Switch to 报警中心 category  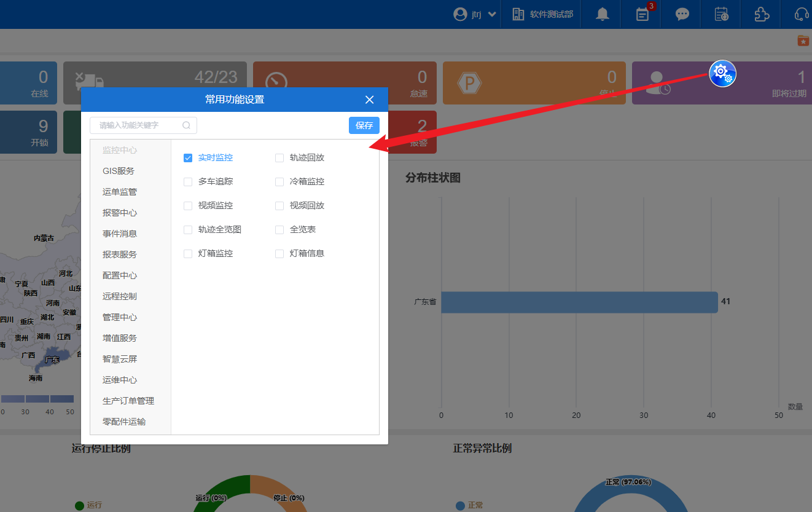point(120,213)
